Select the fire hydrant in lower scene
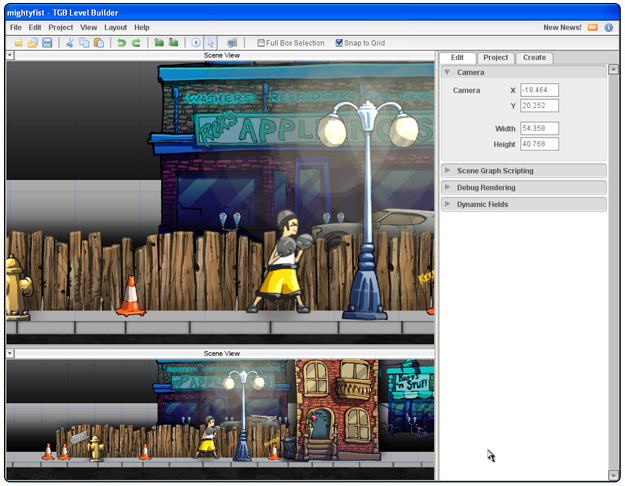Viewport: 625px width, 486px height. [95, 448]
